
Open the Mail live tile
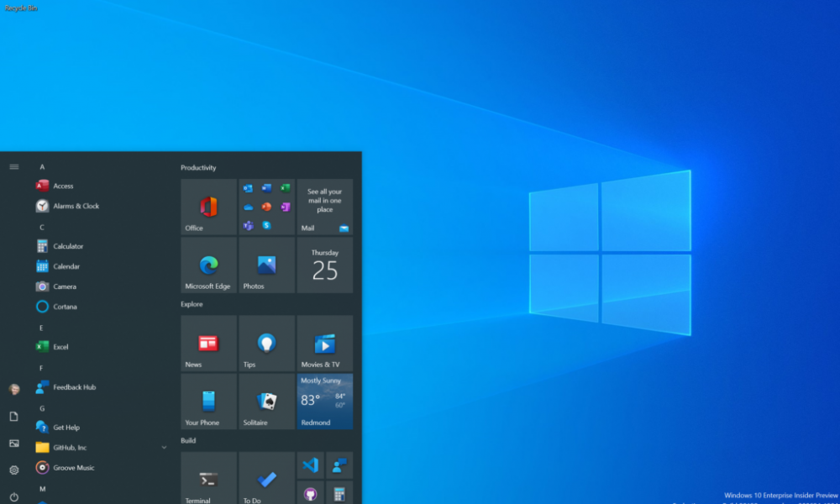pyautogui.click(x=324, y=207)
